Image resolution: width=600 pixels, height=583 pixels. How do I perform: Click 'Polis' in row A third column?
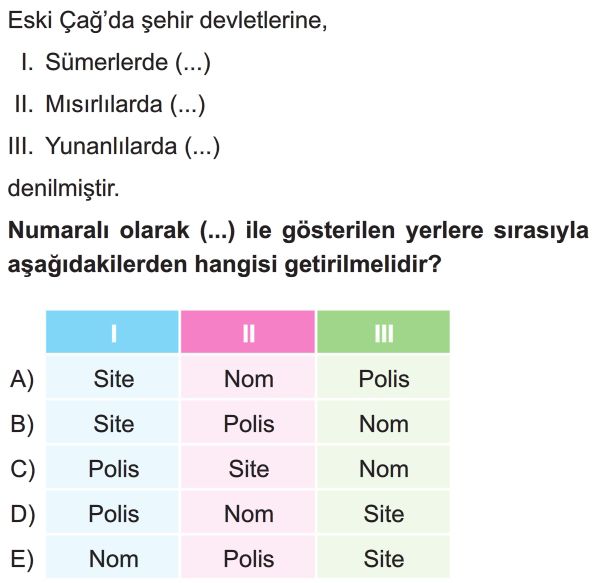click(x=384, y=379)
